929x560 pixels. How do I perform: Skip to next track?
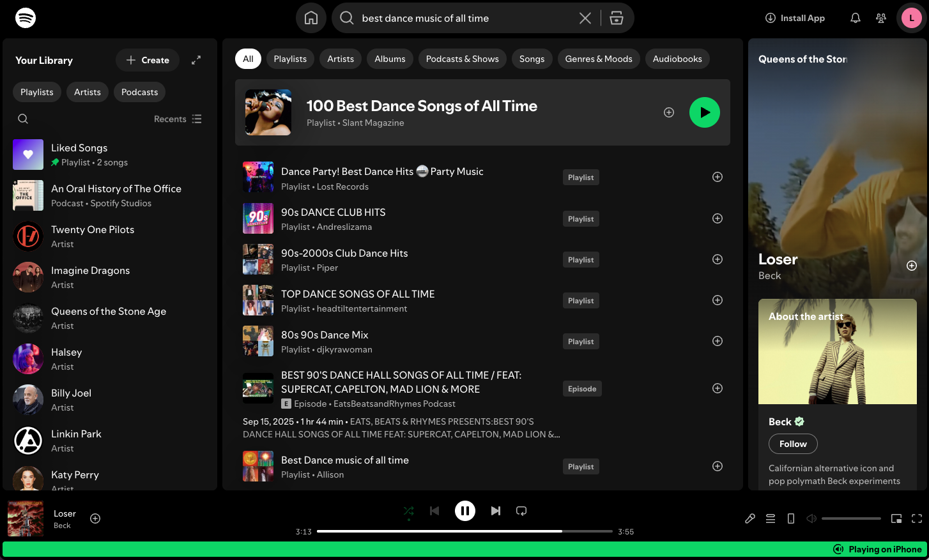coord(496,511)
